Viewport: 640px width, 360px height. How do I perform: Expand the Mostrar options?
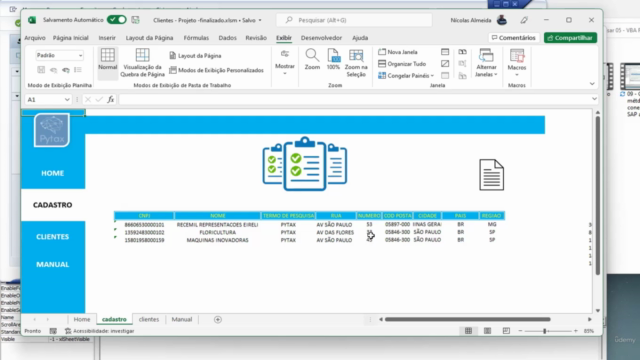[x=285, y=62]
